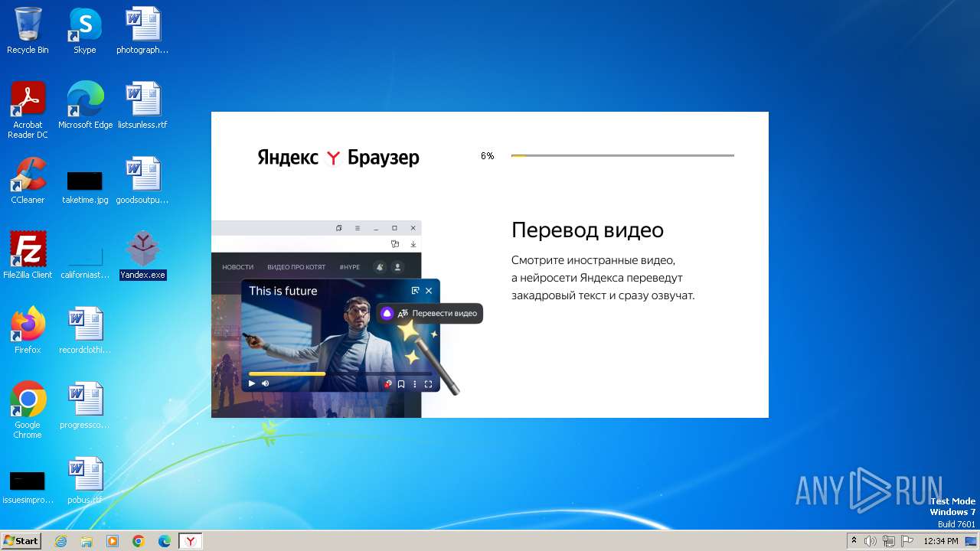Click the mute speaker icon in video illustration
Viewport: 980px width, 551px height.
click(x=266, y=384)
